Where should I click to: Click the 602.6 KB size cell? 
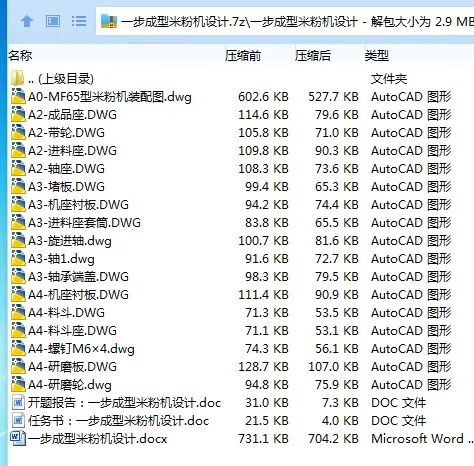pyautogui.click(x=263, y=97)
